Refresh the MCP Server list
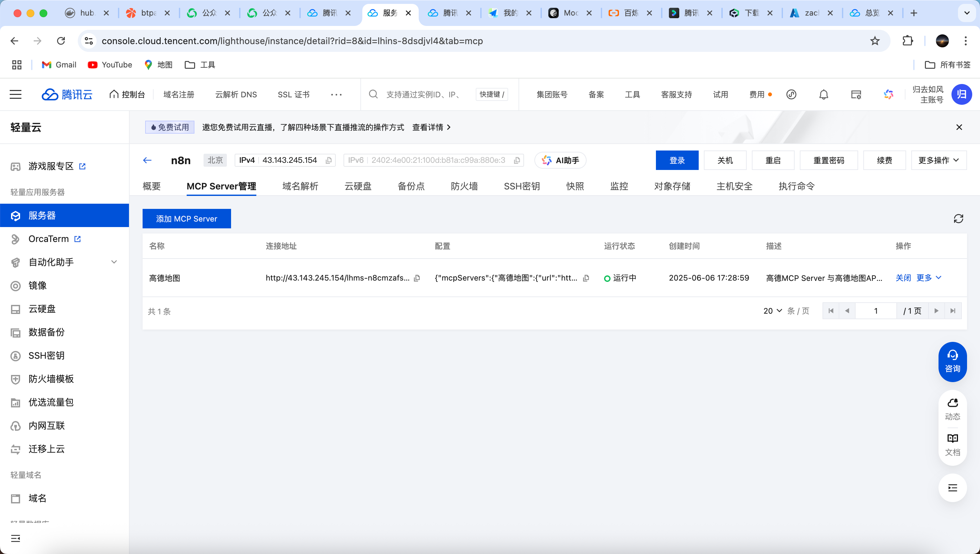The image size is (980, 554). click(958, 219)
